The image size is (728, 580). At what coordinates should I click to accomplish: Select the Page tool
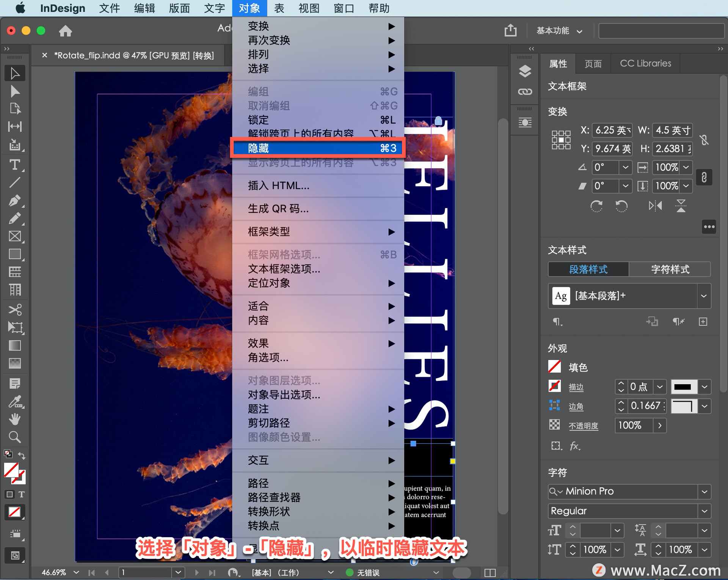click(x=15, y=109)
